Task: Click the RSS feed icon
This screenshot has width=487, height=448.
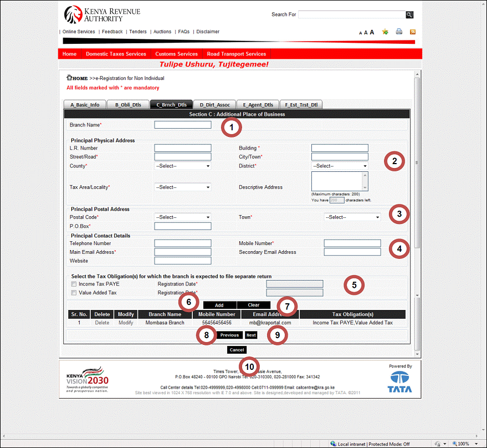Action: [412, 32]
